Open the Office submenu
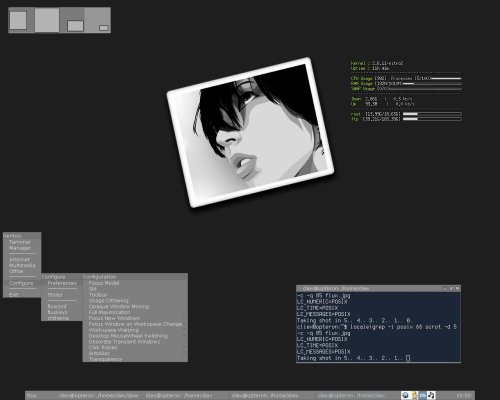Screen dimensions: 500x400 pyautogui.click(x=22, y=271)
